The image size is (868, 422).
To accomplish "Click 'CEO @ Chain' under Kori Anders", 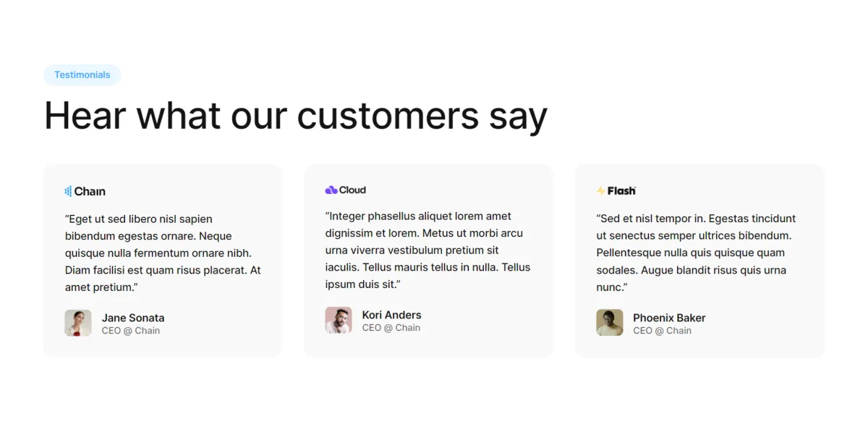I will [x=391, y=328].
